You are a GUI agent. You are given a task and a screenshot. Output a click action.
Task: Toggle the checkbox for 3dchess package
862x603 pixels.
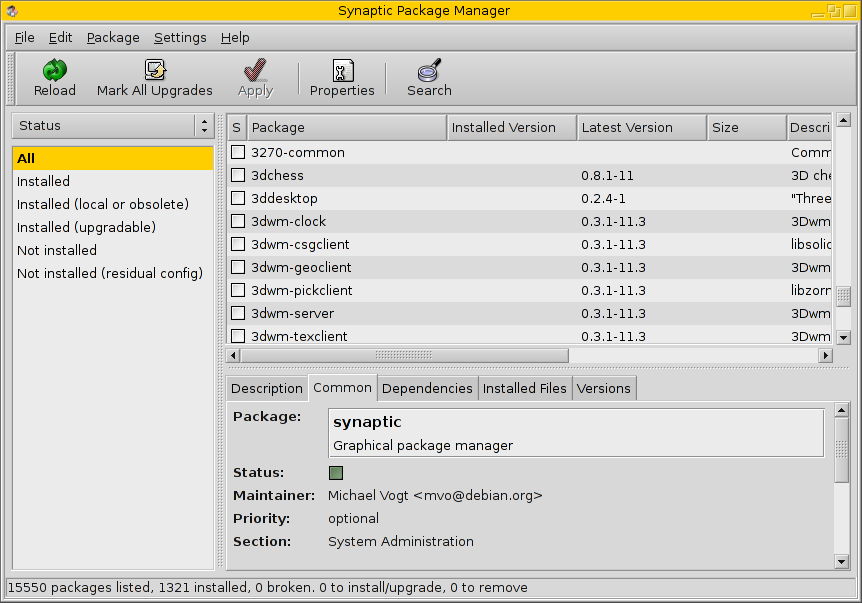coord(238,176)
